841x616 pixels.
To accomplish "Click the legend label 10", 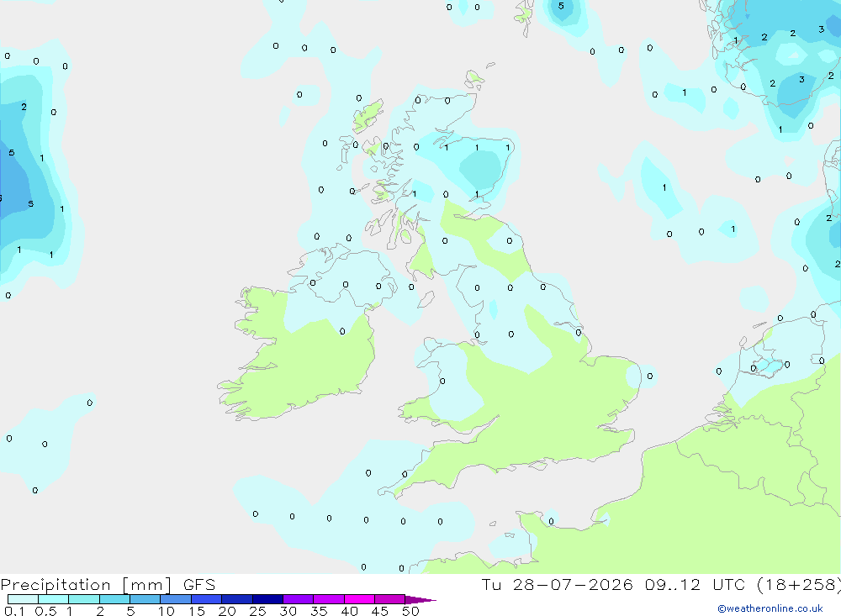I will [x=167, y=611].
